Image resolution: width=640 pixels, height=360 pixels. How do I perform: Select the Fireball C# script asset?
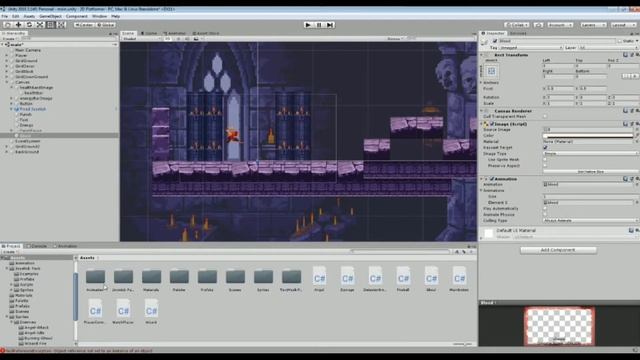(403, 279)
